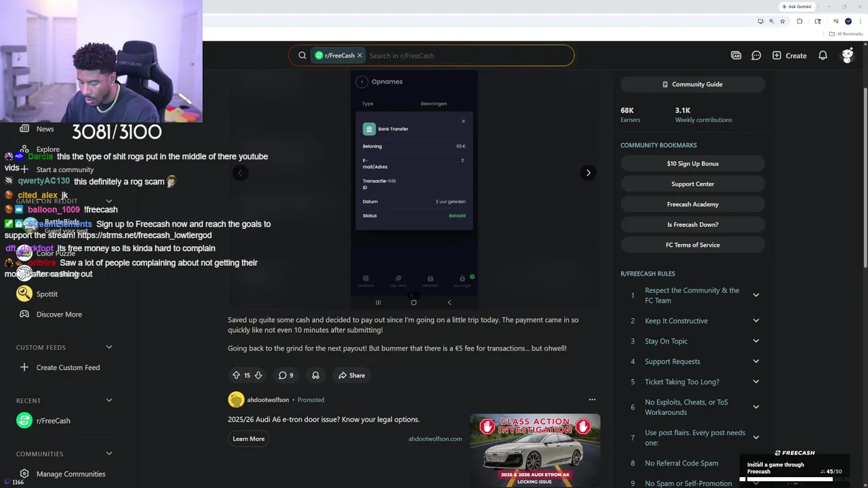Collapse the Games on Reddit section

(x=108, y=201)
